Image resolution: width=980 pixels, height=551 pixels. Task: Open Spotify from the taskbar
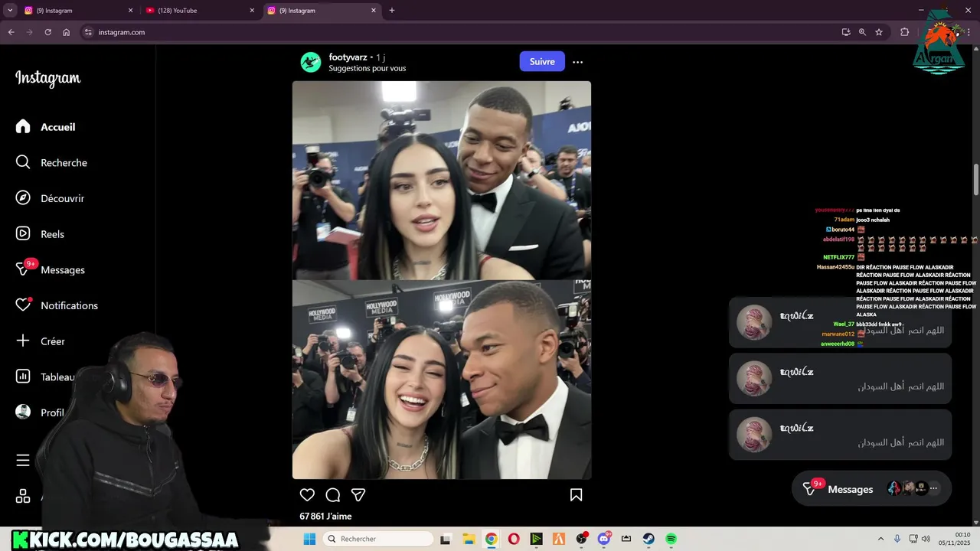pos(671,539)
